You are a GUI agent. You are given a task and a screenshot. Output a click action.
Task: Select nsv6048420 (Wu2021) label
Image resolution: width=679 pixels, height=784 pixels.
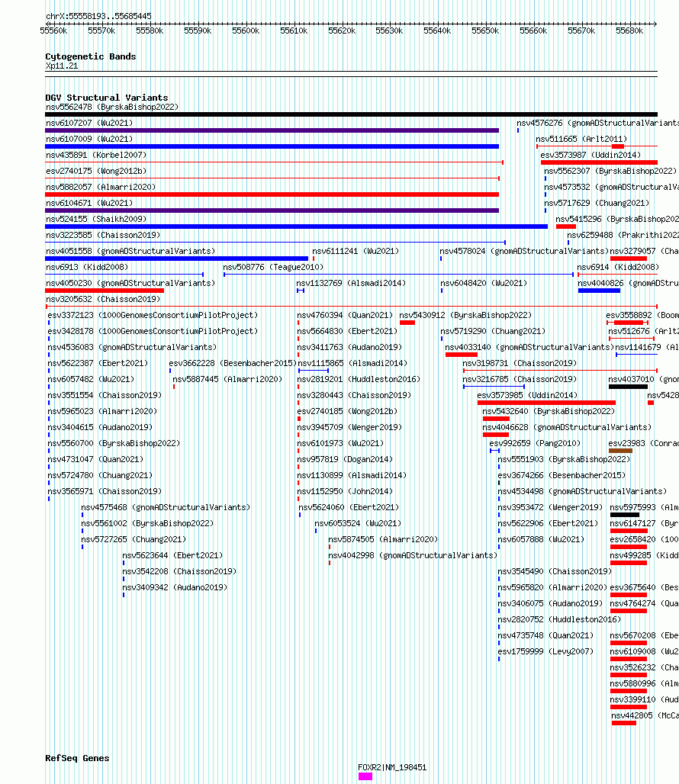click(484, 283)
